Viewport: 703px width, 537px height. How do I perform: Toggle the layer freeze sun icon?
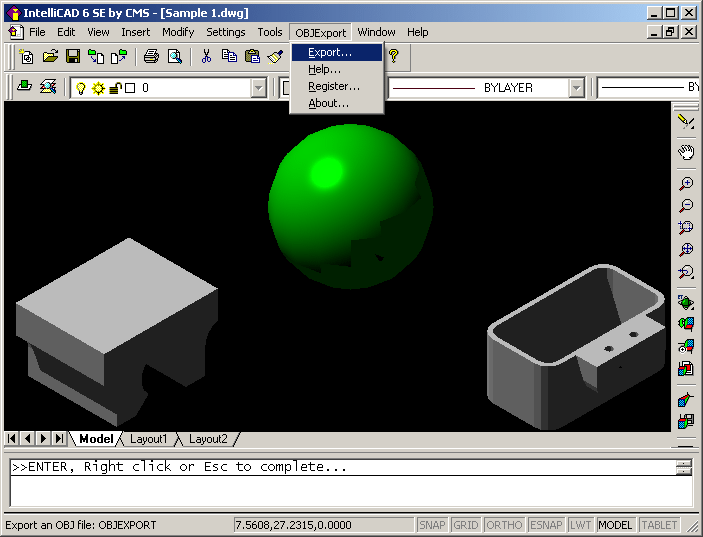point(98,88)
